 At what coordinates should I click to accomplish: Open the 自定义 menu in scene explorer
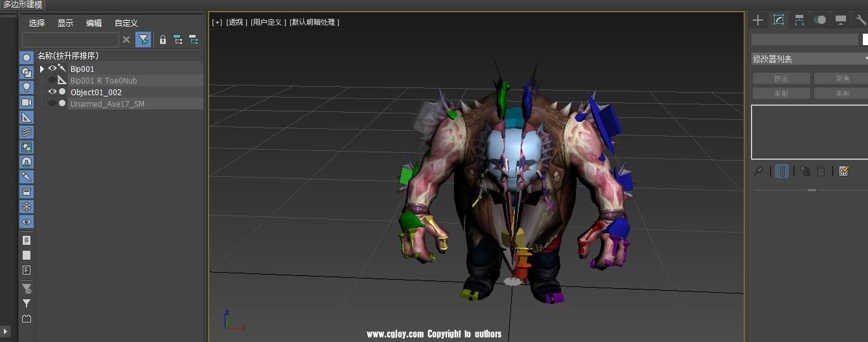126,23
